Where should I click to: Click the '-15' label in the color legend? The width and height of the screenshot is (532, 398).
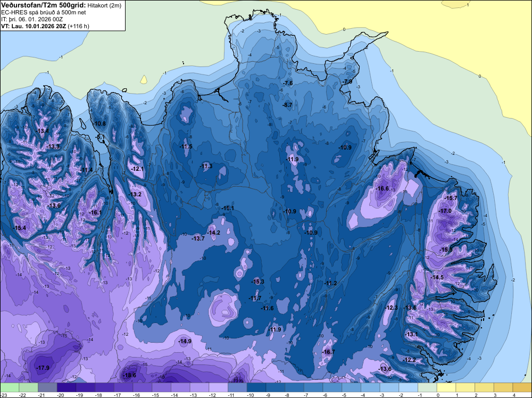pyautogui.click(x=155, y=395)
